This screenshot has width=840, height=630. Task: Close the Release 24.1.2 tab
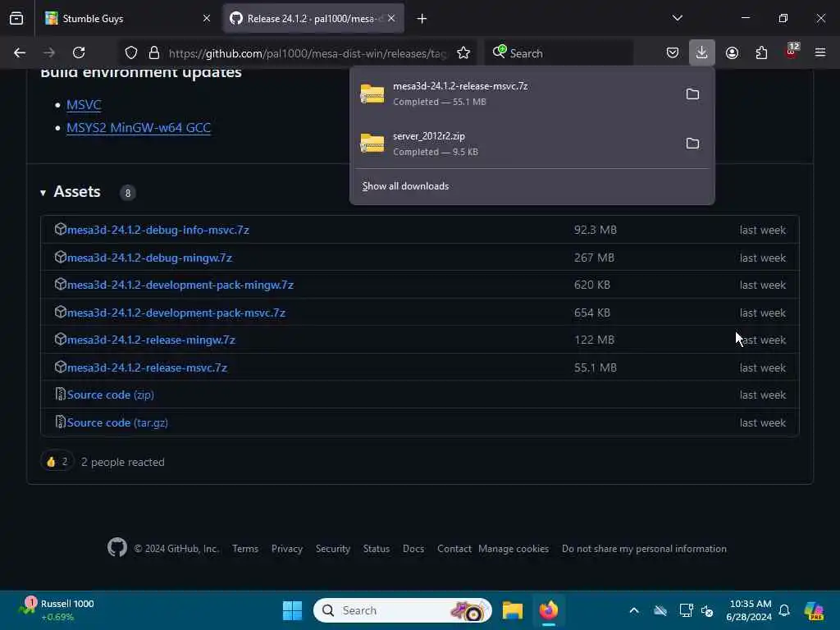point(391,18)
